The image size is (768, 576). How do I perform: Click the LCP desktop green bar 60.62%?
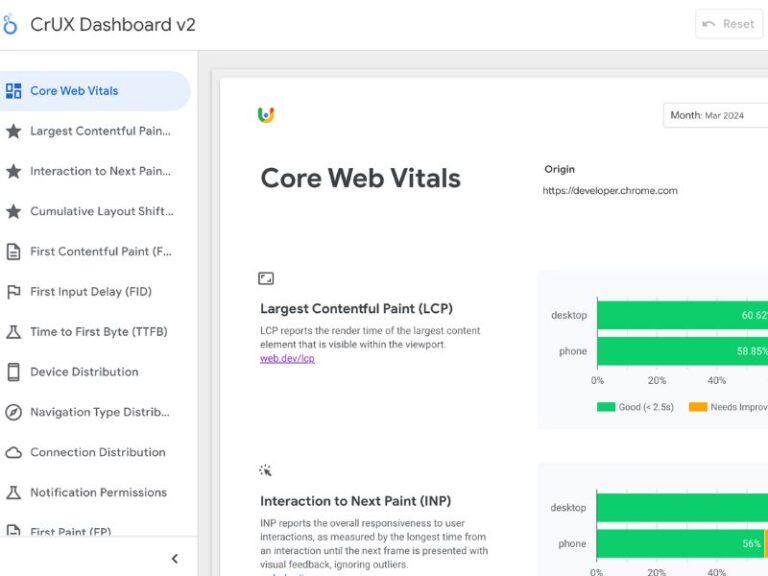click(x=682, y=315)
